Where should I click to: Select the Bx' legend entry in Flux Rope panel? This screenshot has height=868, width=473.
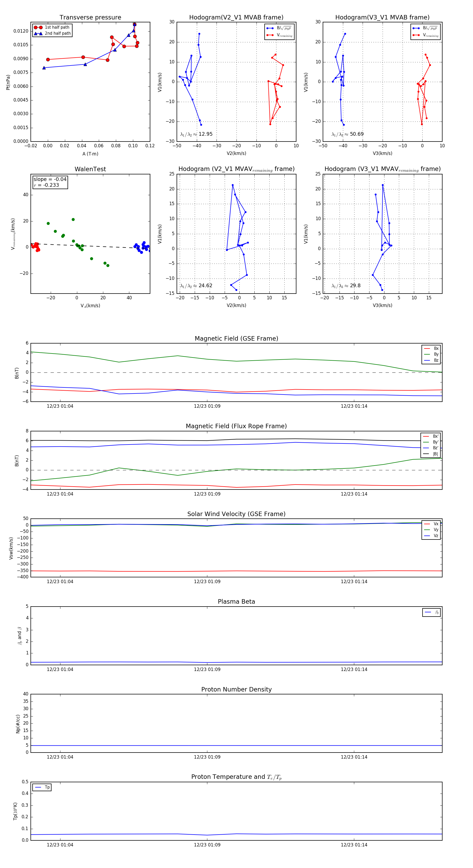[x=431, y=436]
